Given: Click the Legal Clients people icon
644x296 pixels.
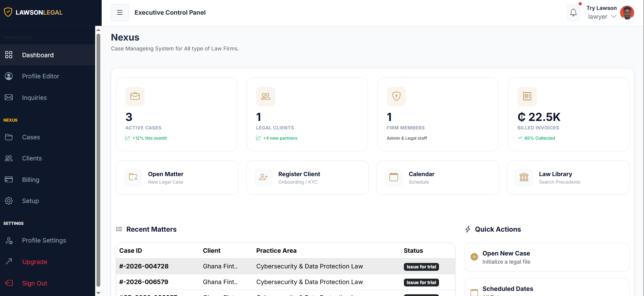Looking at the screenshot, I should 266,96.
